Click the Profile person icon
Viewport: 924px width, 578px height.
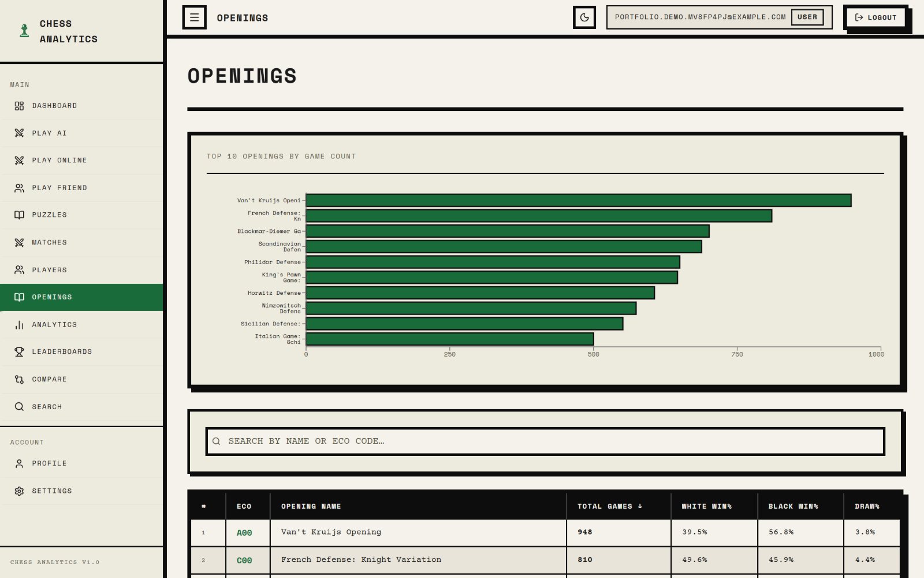19,464
